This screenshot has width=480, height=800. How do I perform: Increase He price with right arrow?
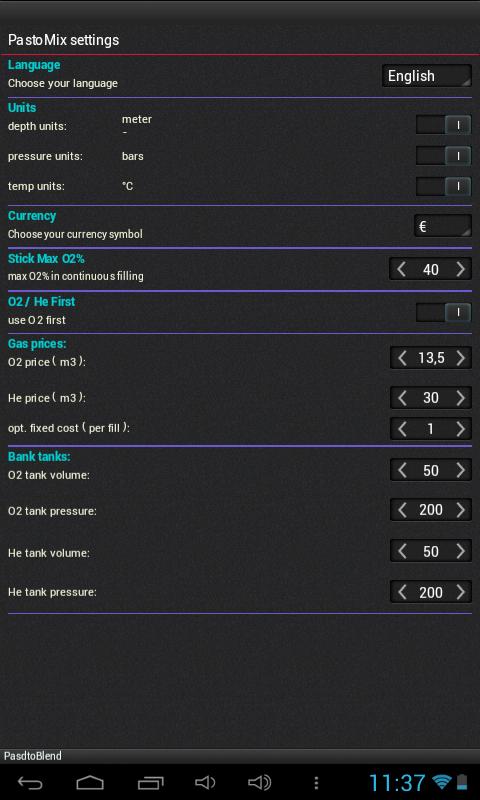(461, 397)
